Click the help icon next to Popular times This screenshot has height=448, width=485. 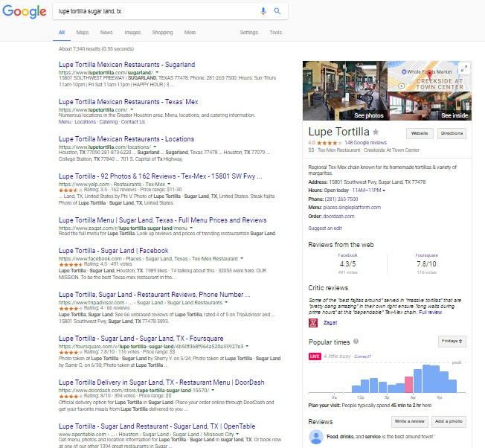[x=357, y=342]
